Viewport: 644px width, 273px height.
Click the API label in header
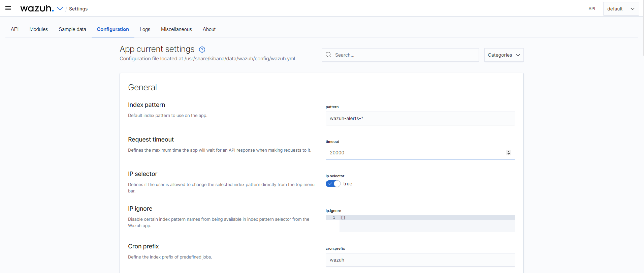pos(592,9)
